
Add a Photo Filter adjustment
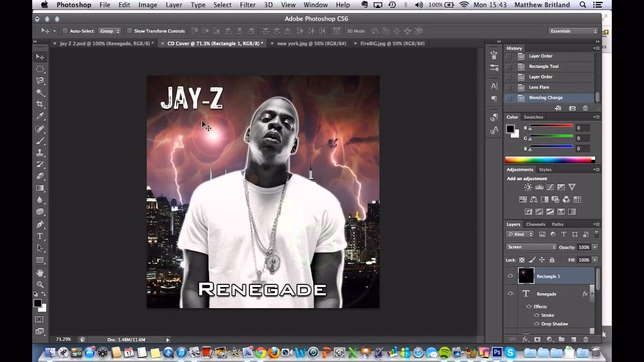click(555, 200)
